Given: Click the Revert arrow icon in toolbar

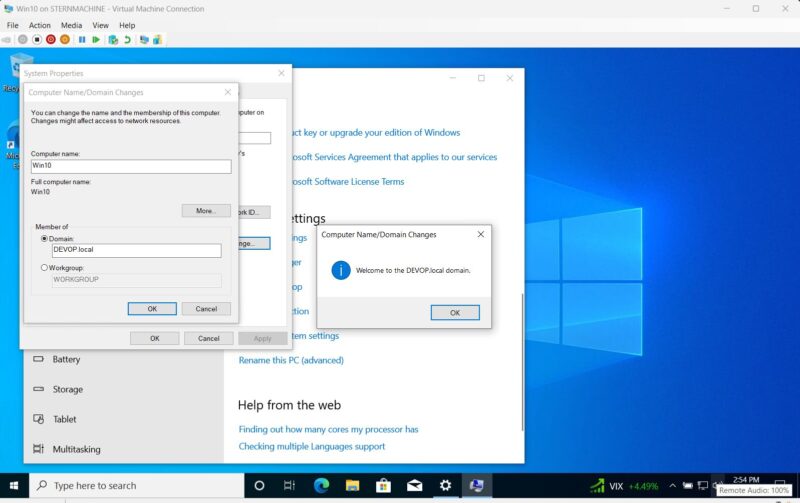Looking at the screenshot, I should coord(127,39).
